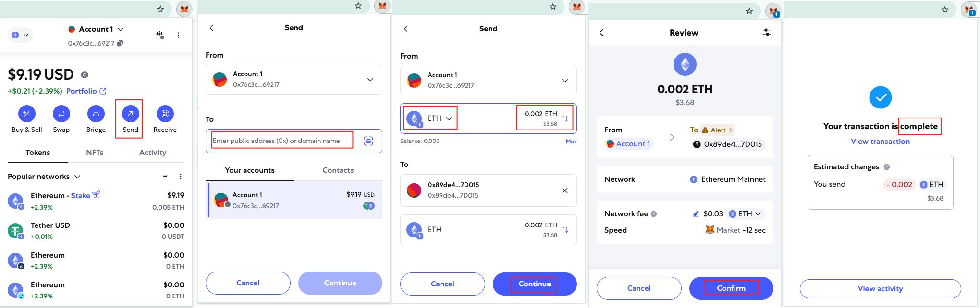
Task: Open the Contacts tab
Action: pos(338,170)
